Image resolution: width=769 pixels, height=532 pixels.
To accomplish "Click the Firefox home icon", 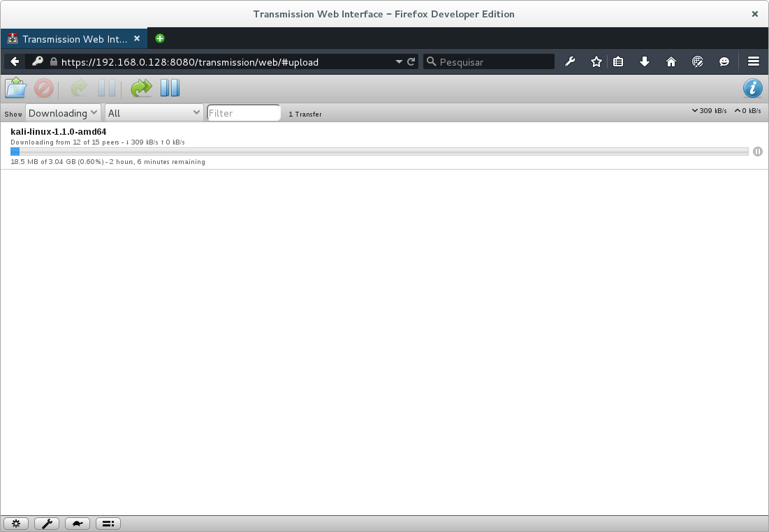I will (671, 61).
